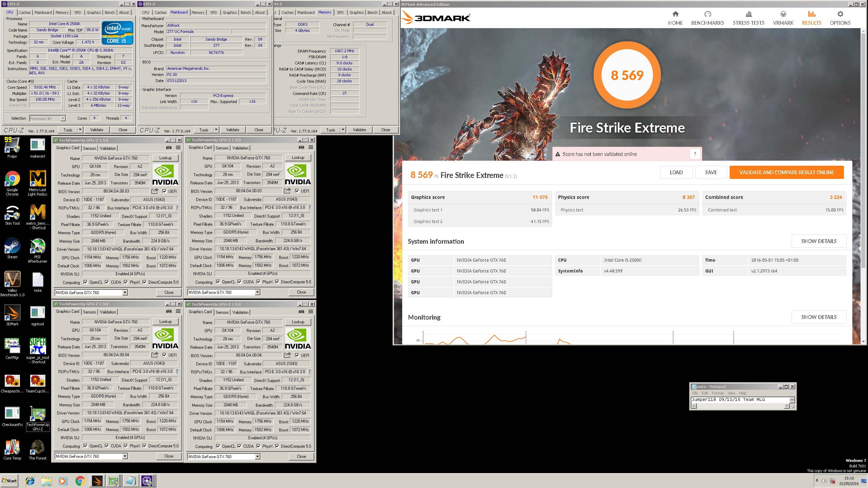Open Sensors tab in top-left GPU-Z
Image resolution: width=868 pixels, height=488 pixels.
(x=90, y=148)
